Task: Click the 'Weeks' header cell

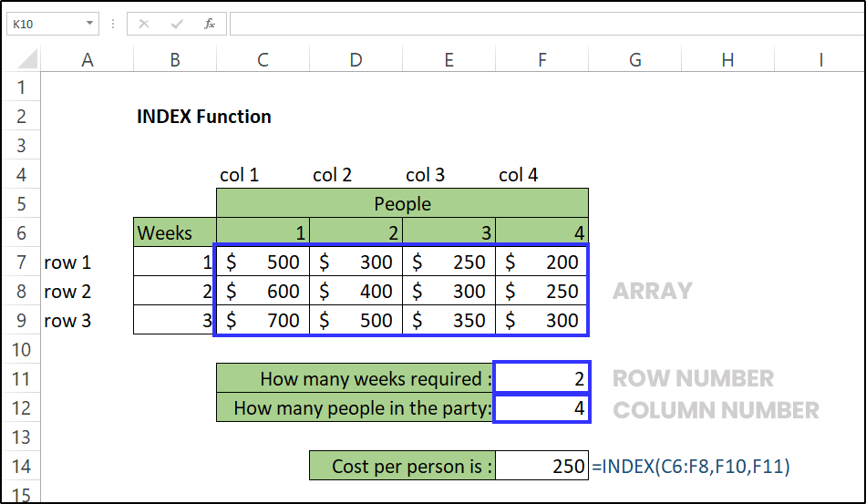Action: click(174, 232)
